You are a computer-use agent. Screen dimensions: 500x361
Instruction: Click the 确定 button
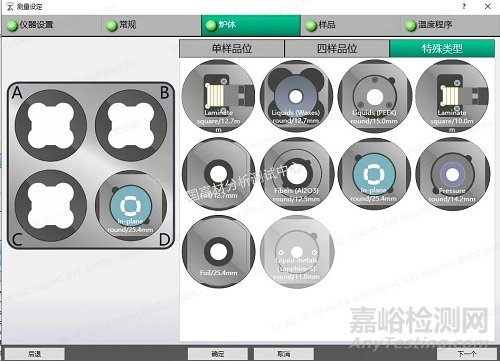pyautogui.click(x=218, y=354)
